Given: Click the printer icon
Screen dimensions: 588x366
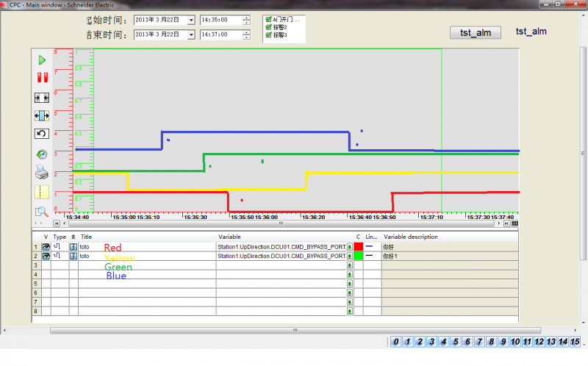Looking at the screenshot, I should coord(42,173).
